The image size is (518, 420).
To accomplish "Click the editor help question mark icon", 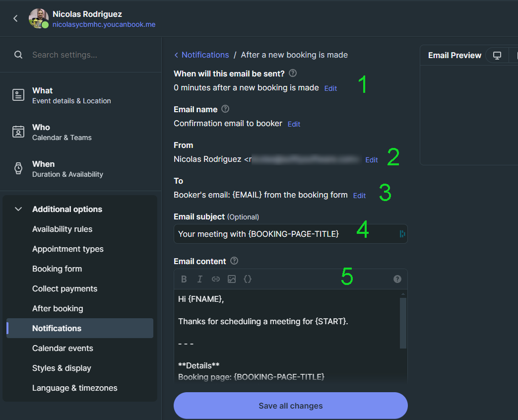I will pyautogui.click(x=397, y=279).
